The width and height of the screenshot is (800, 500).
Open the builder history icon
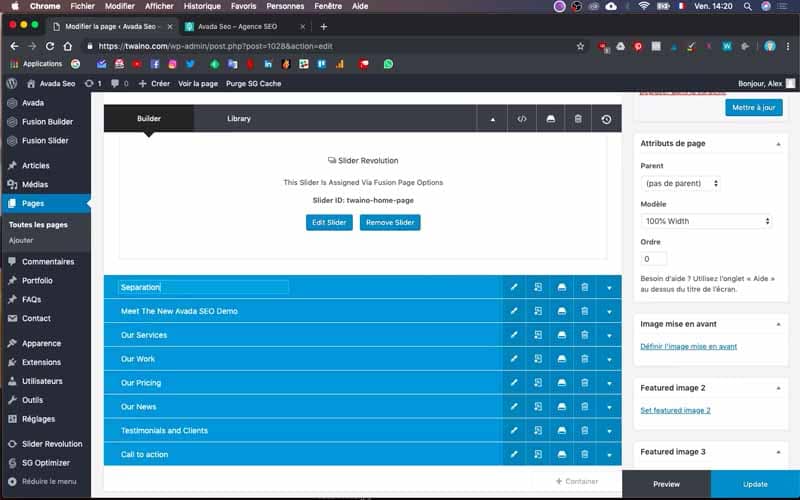(x=606, y=119)
